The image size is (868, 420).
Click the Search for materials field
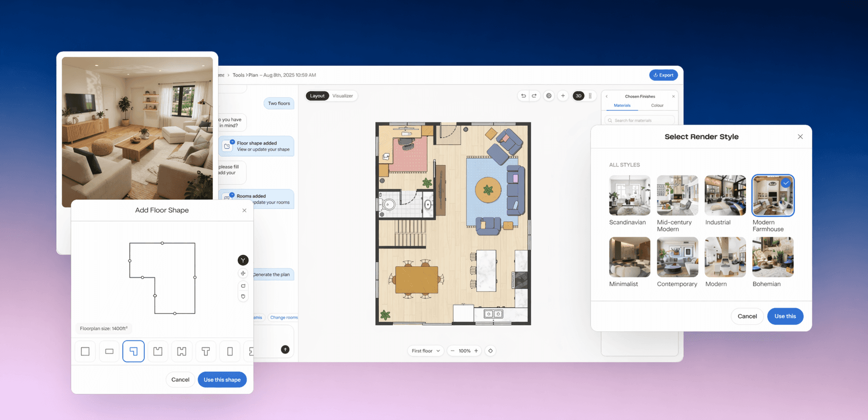coord(639,120)
